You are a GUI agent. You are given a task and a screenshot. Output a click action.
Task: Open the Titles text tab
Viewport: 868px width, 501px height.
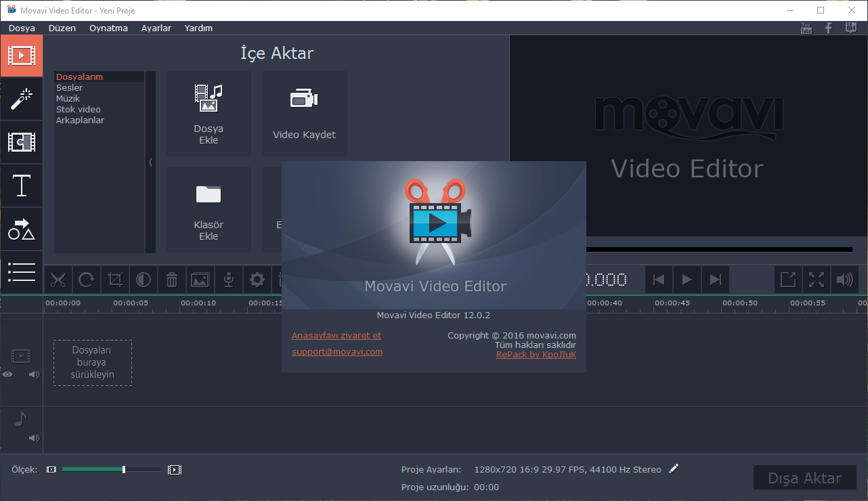[22, 186]
